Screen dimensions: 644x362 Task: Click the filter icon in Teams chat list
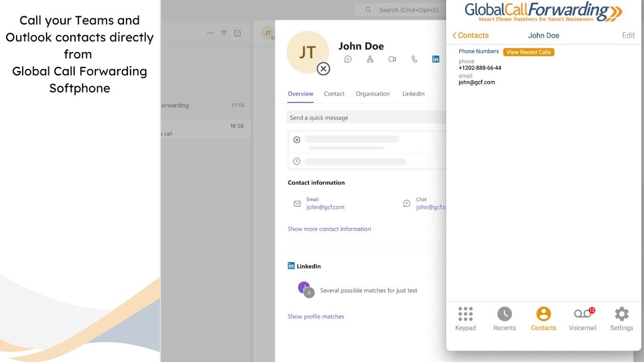(224, 33)
